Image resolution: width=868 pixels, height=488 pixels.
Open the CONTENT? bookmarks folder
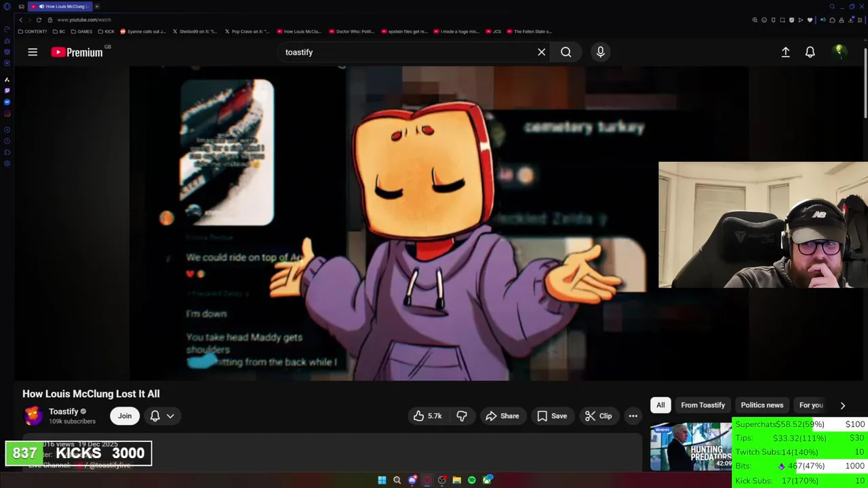[x=33, y=31]
